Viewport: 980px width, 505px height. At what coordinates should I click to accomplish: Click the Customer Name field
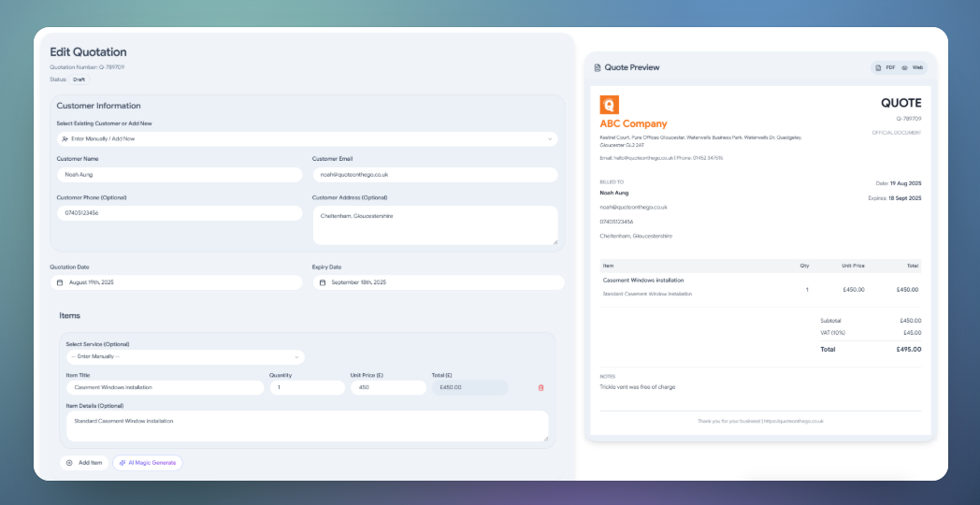180,175
